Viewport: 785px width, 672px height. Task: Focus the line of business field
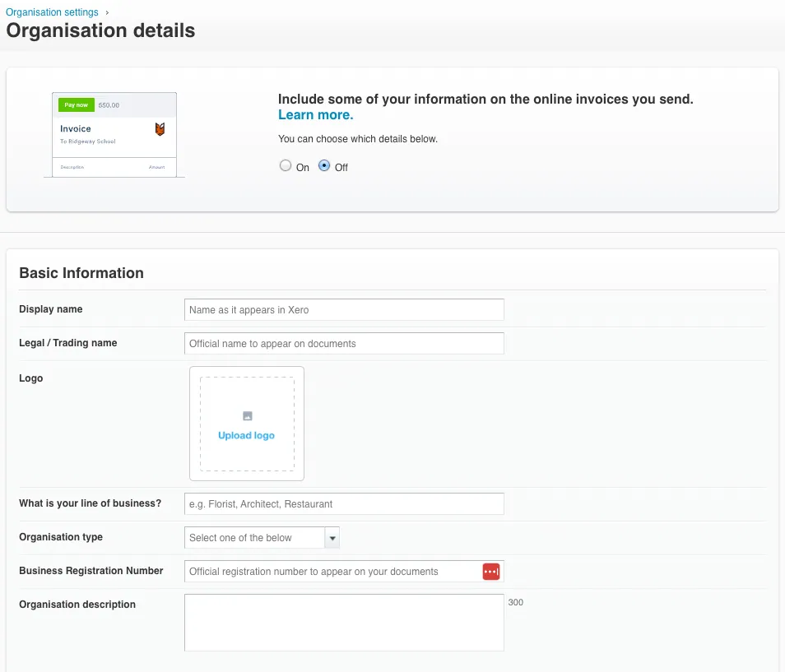point(344,504)
